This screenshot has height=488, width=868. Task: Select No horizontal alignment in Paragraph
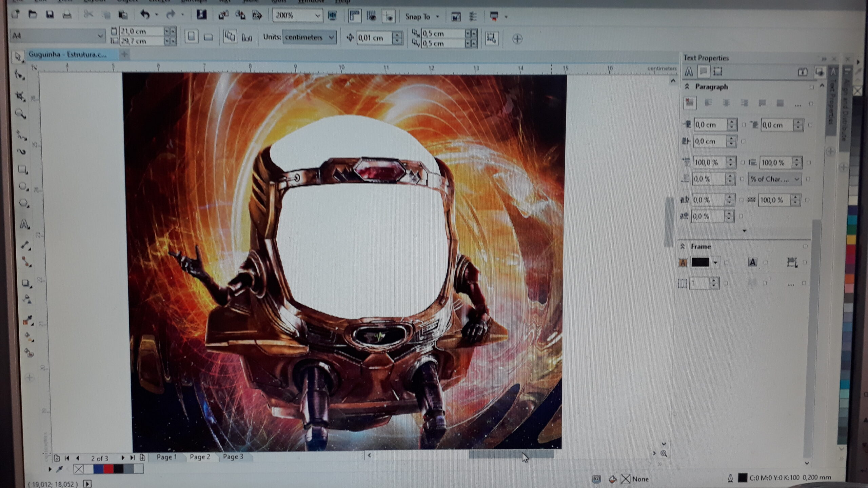tap(689, 102)
